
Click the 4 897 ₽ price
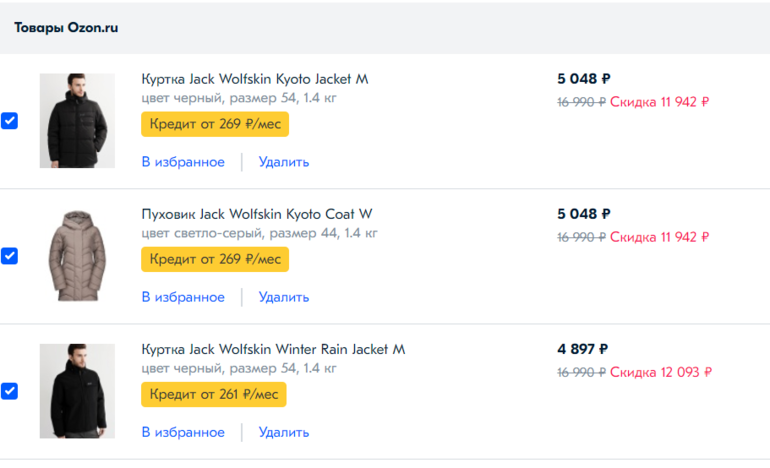coord(583,349)
